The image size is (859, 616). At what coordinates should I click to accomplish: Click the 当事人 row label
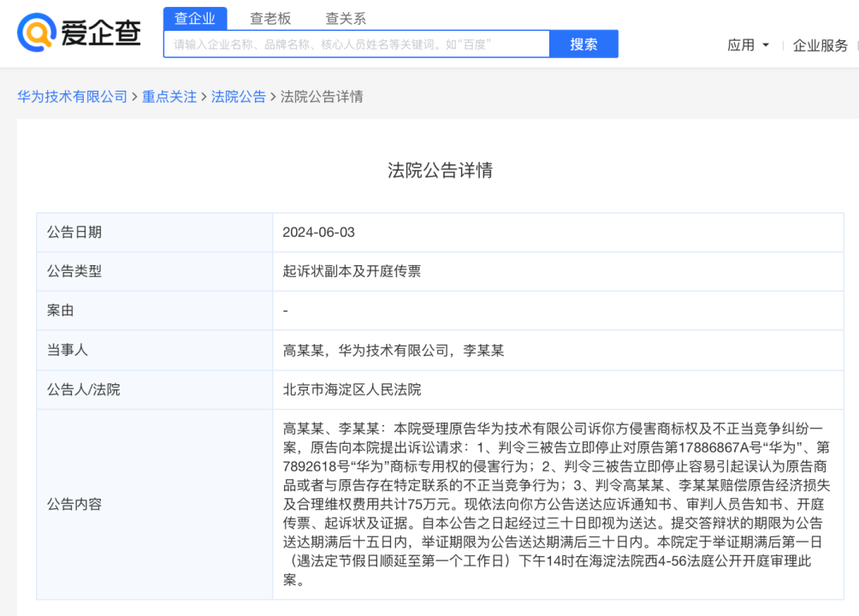coord(68,350)
